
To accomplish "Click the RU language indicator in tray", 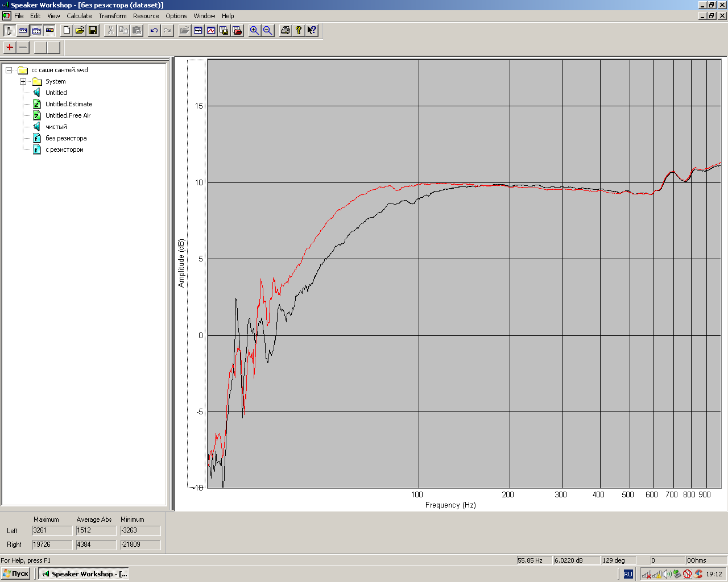I will pos(628,574).
